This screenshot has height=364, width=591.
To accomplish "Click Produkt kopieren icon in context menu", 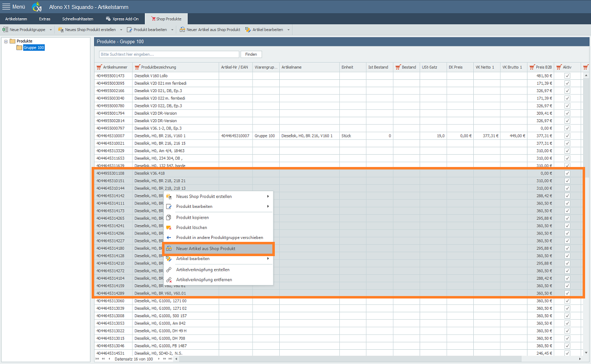I will coord(168,217).
